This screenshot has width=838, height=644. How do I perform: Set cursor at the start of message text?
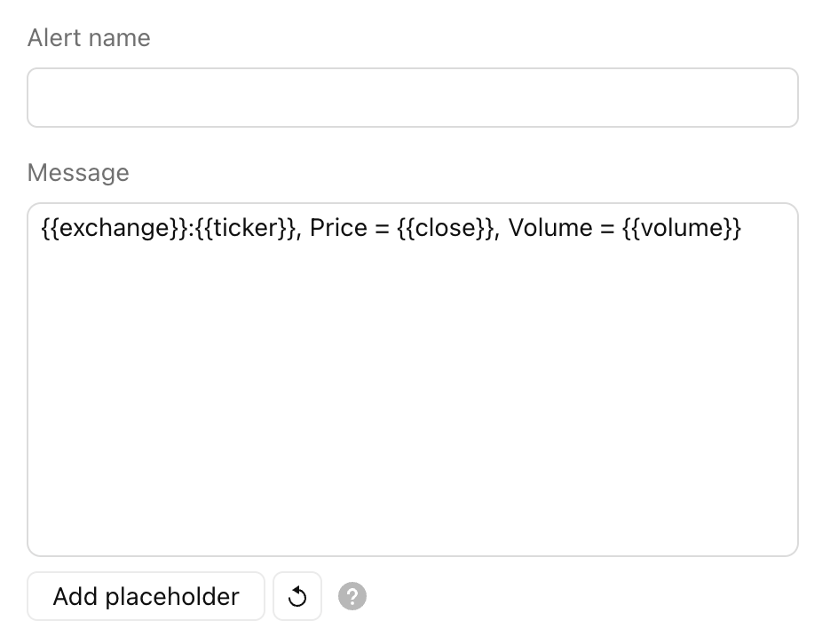[42, 228]
